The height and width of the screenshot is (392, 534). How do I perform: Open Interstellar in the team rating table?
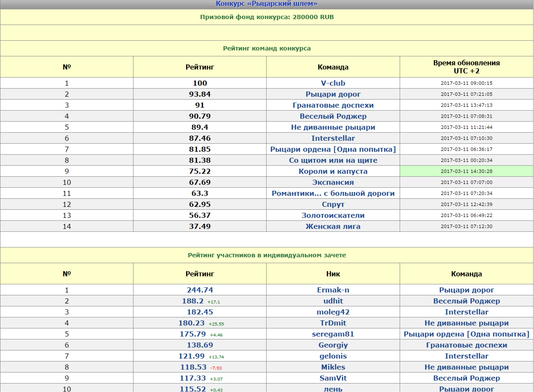click(x=333, y=138)
